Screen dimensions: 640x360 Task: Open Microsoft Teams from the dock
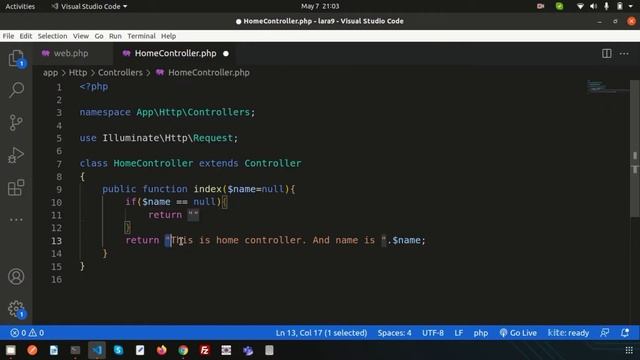click(x=248, y=350)
